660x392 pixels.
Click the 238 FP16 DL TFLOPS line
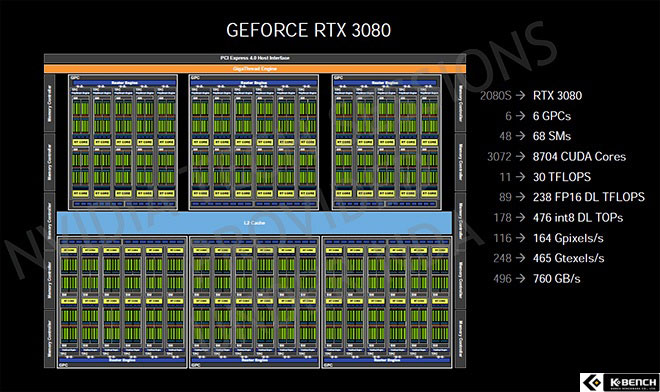588,197
